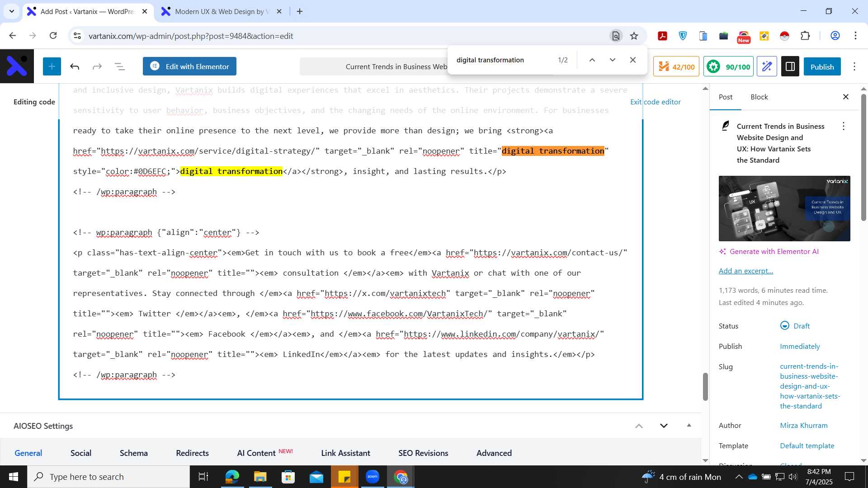The width and height of the screenshot is (868, 488).
Task: Open the AI writing assistant wand icon
Action: click(x=767, y=66)
